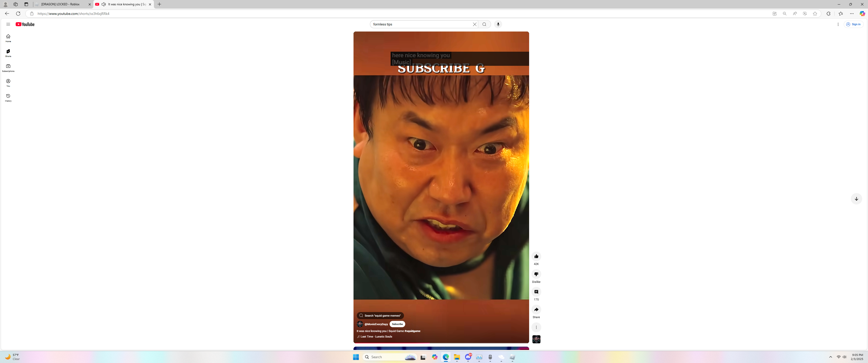868x363 pixels.
Task: Close the YouTube Shorts tab
Action: point(150,4)
